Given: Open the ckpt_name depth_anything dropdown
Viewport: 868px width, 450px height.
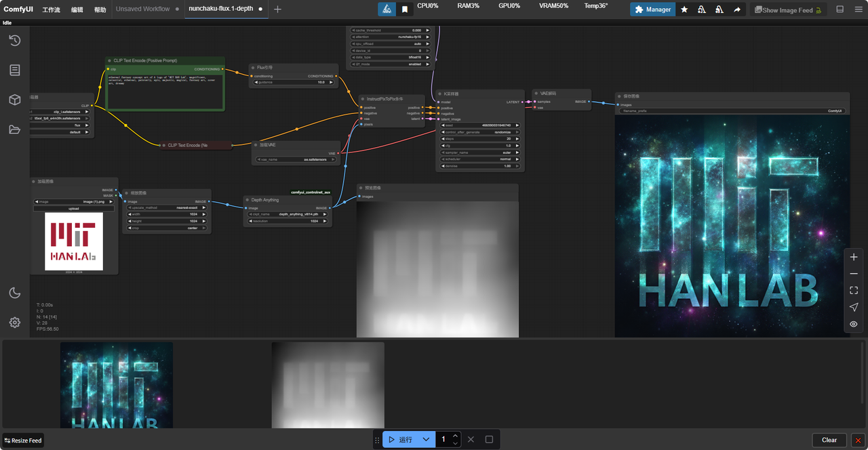Looking at the screenshot, I should (288, 213).
